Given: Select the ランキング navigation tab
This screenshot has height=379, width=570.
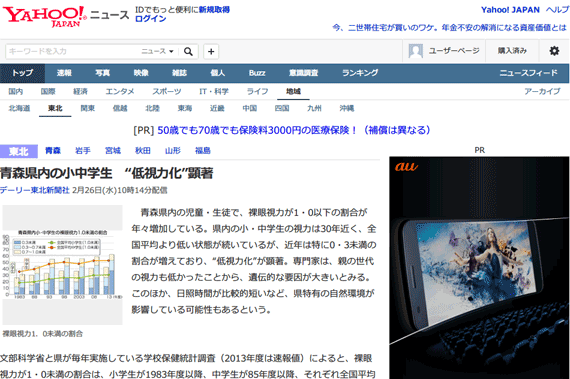Looking at the screenshot, I should [x=360, y=73].
